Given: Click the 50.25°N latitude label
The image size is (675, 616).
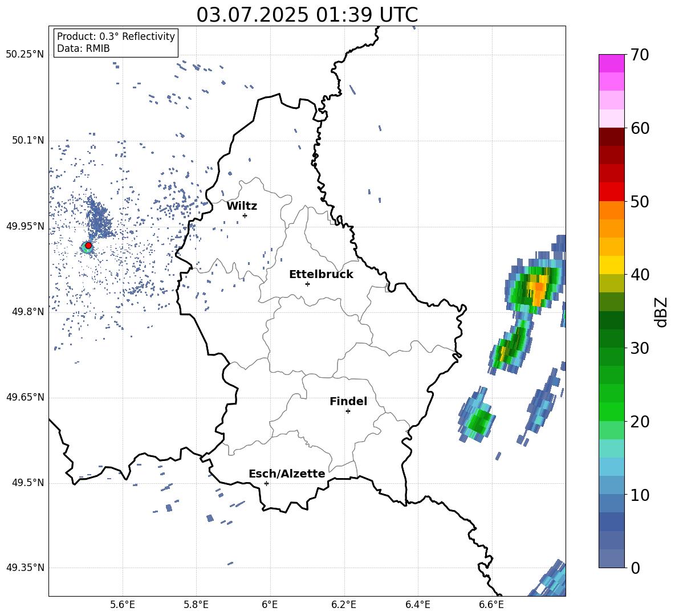Looking at the screenshot, I should [25, 55].
